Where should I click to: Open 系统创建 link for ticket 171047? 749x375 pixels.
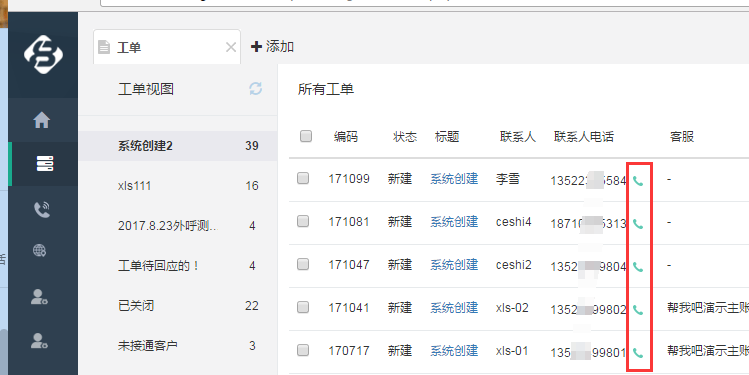pyautogui.click(x=454, y=265)
